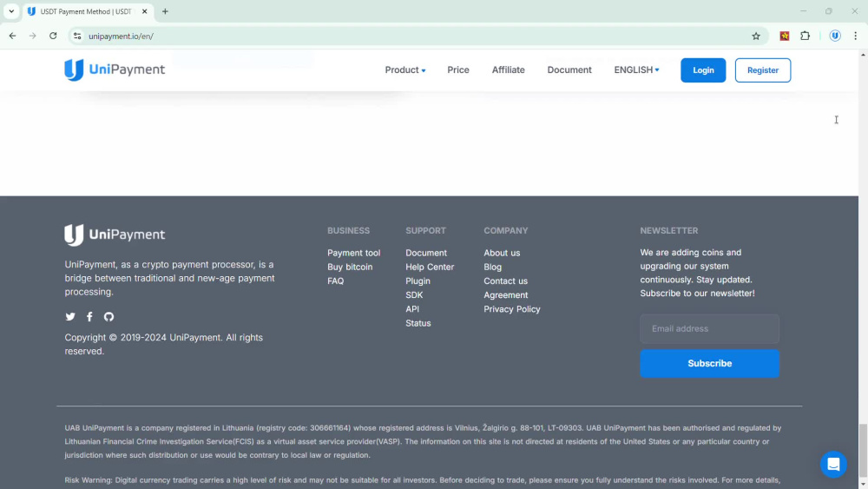
Task: Open Chrome three-dot menu
Action: [855, 36]
